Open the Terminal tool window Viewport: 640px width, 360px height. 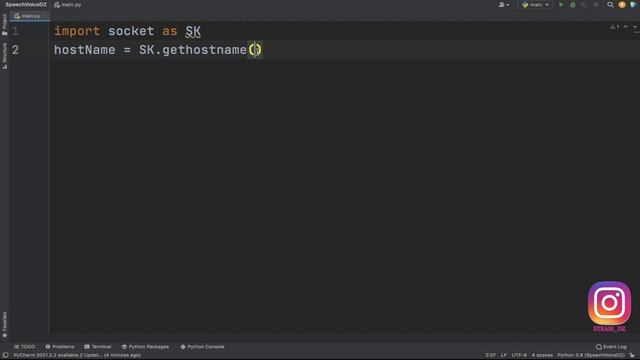(98, 347)
